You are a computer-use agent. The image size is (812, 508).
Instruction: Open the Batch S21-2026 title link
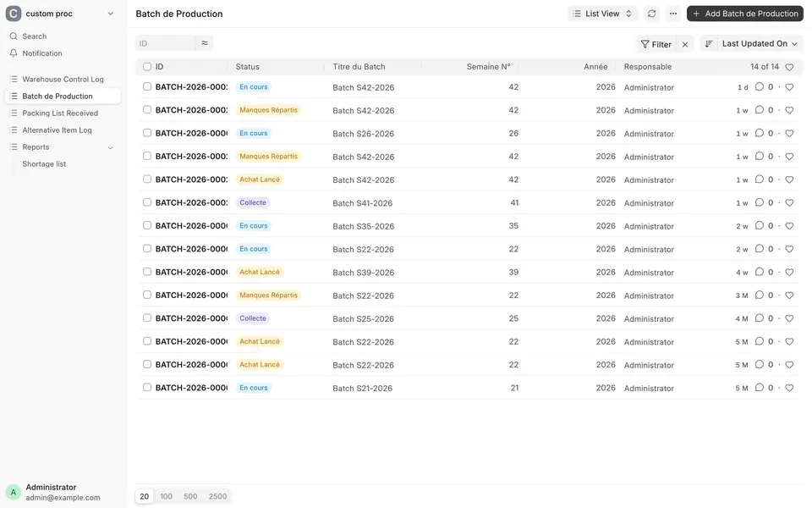click(x=363, y=389)
